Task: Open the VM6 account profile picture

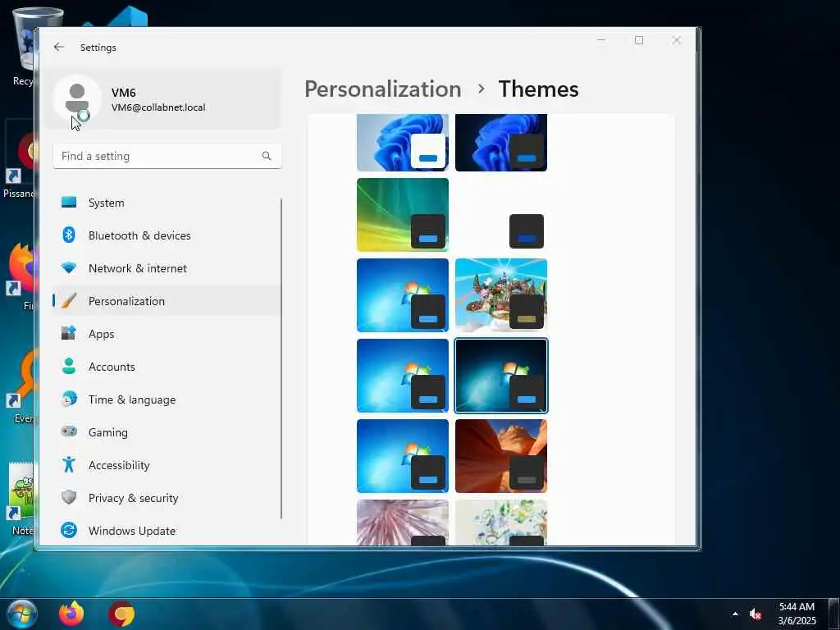Action: tap(77, 98)
